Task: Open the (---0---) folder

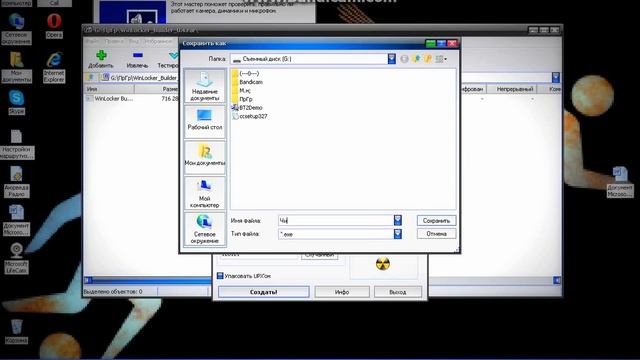Action: click(x=245, y=73)
